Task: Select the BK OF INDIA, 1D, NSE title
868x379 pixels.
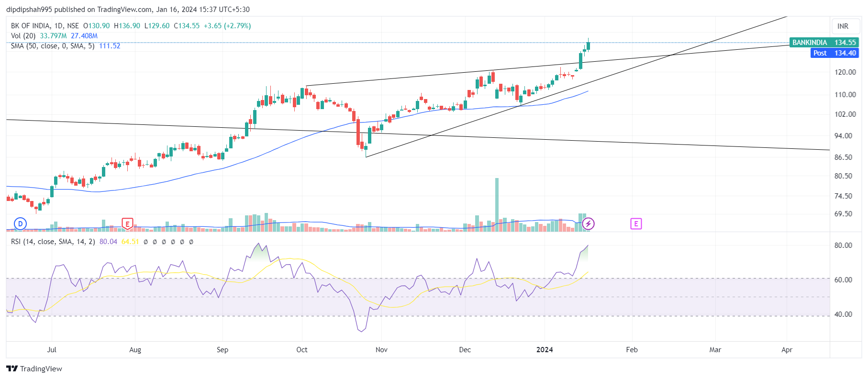Action: [x=45, y=26]
